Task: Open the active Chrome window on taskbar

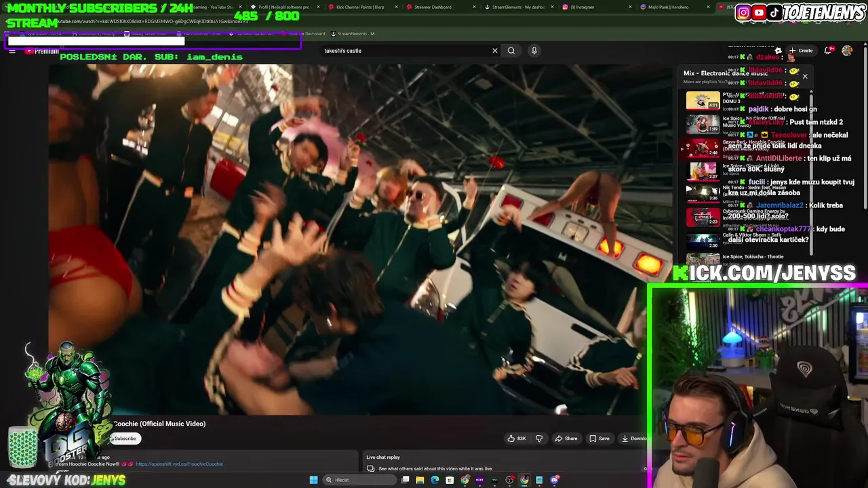Action: 524,480
